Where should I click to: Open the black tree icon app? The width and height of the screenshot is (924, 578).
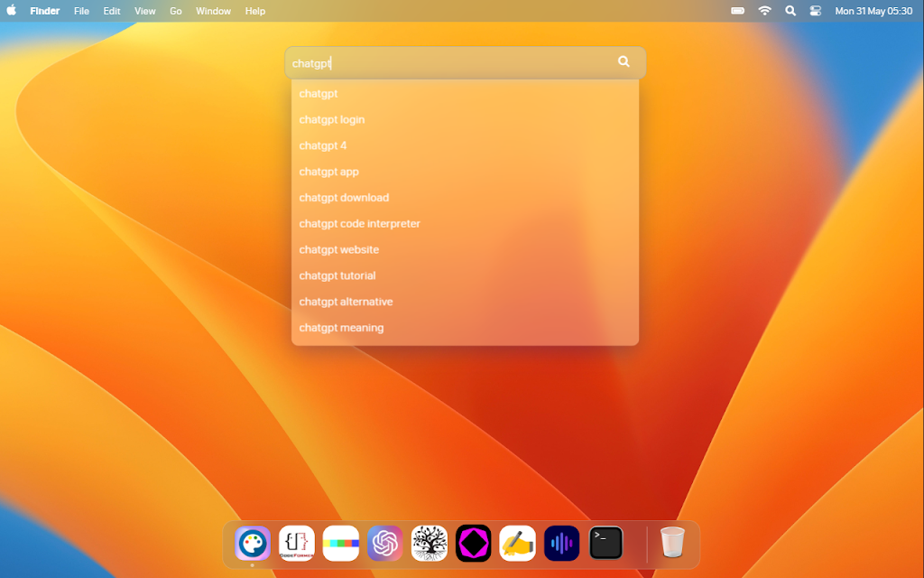(x=429, y=543)
